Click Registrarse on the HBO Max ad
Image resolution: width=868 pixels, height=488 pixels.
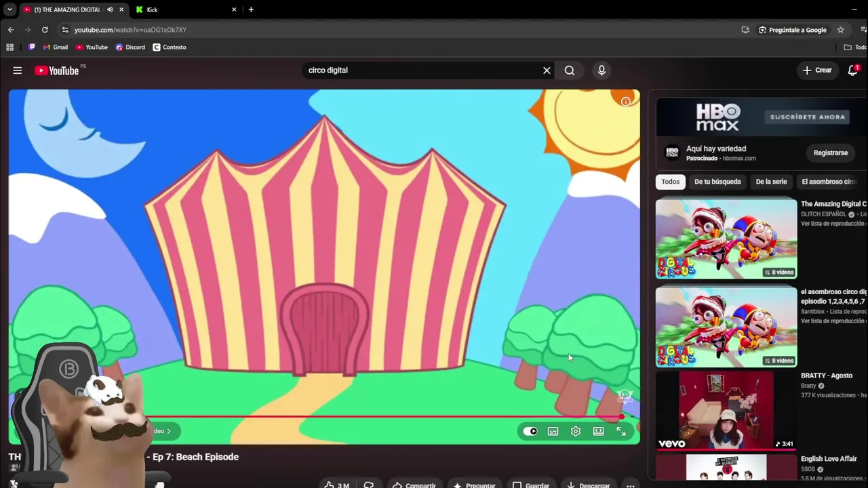[x=831, y=153]
